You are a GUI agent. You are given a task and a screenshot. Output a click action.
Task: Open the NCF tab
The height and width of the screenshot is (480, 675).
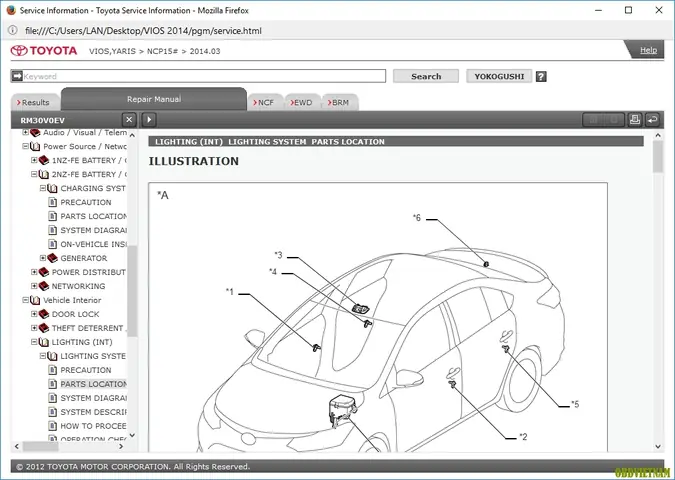(x=265, y=102)
